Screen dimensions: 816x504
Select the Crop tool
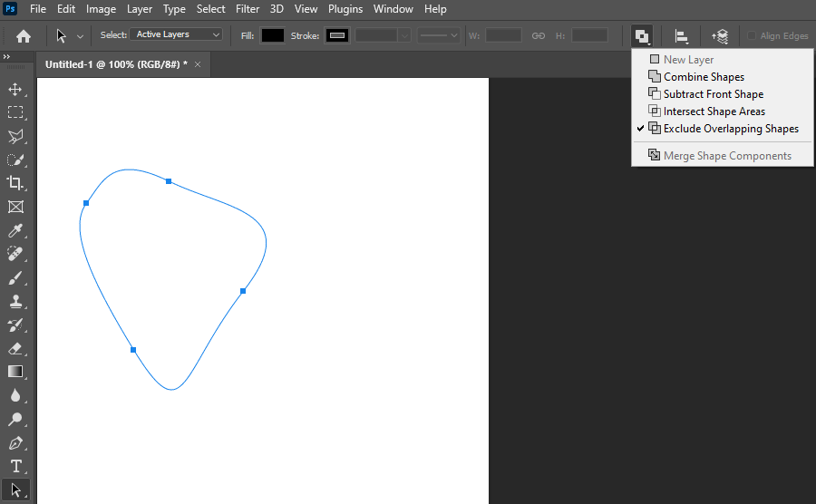(15, 183)
